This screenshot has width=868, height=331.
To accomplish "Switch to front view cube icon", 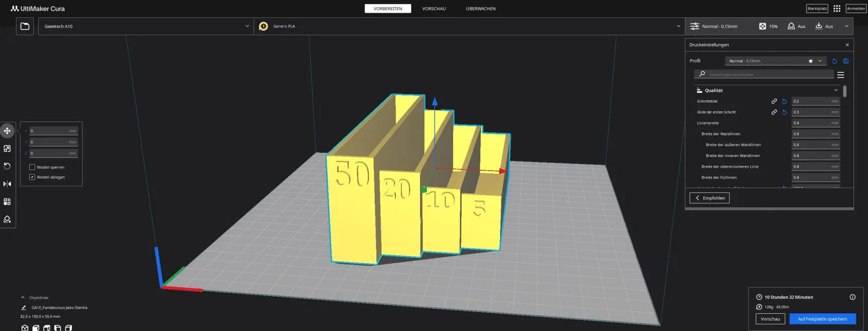I will coord(36,328).
